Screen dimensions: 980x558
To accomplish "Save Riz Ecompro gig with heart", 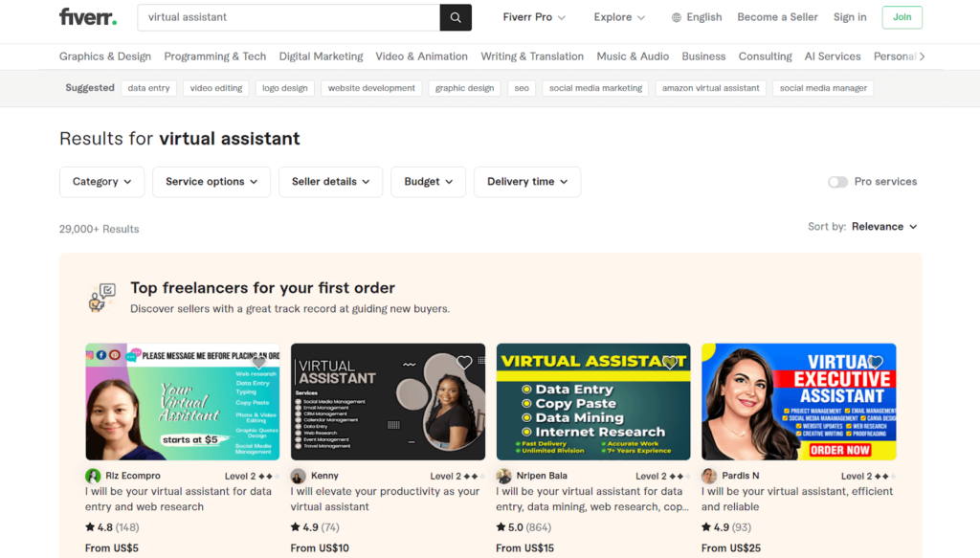I will click(x=258, y=362).
